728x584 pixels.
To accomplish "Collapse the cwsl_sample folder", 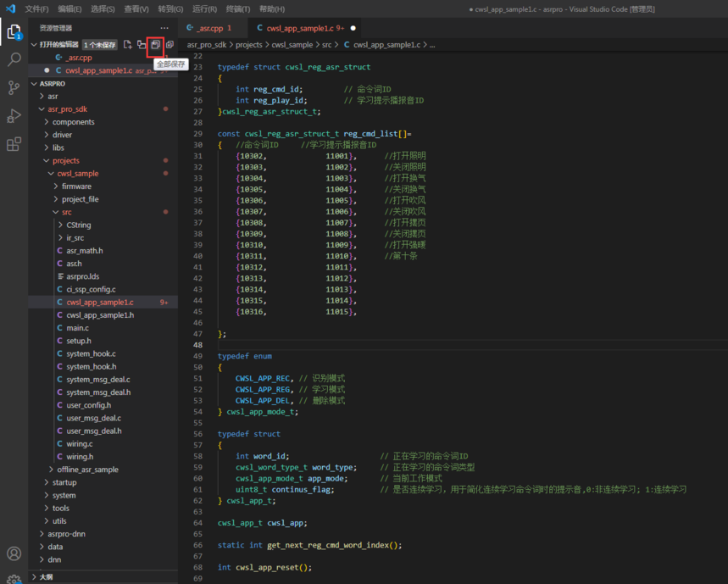I will [x=52, y=173].
